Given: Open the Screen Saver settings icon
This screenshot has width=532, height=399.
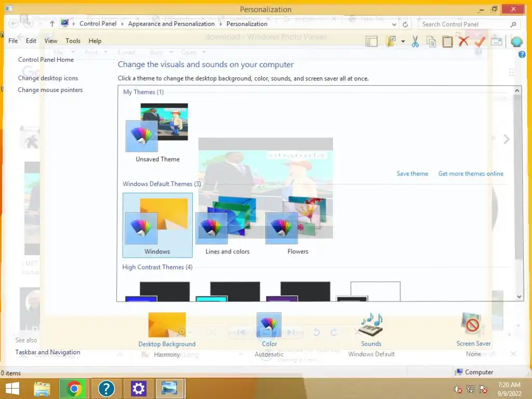Looking at the screenshot, I should (x=473, y=325).
